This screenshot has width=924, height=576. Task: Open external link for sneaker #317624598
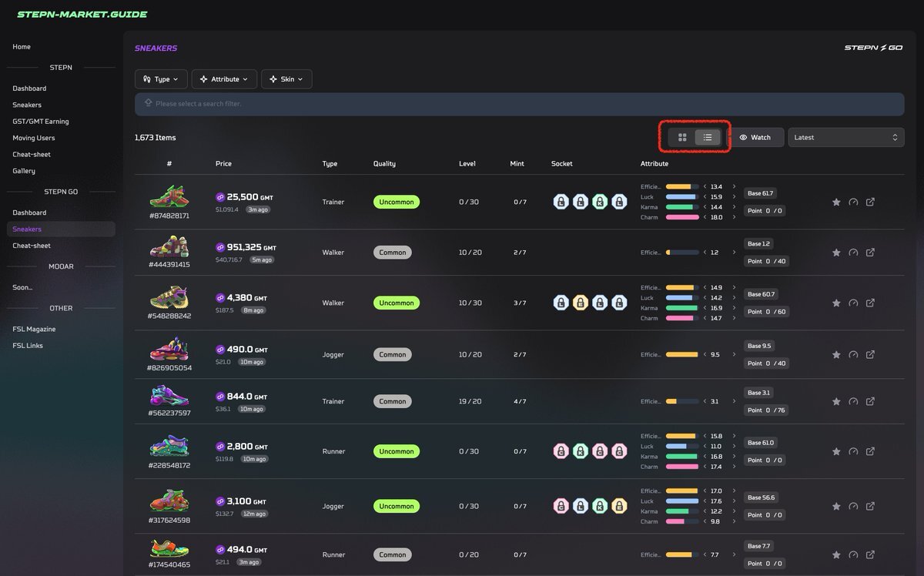click(870, 506)
